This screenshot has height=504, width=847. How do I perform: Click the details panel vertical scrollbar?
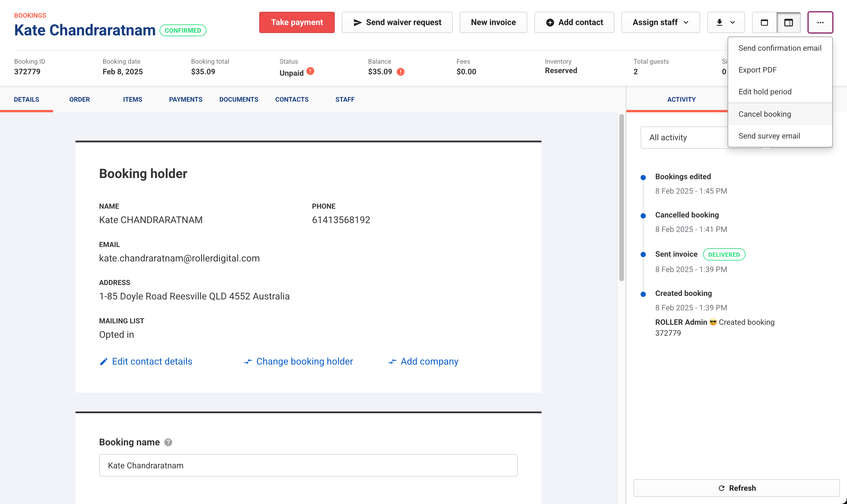(x=621, y=198)
